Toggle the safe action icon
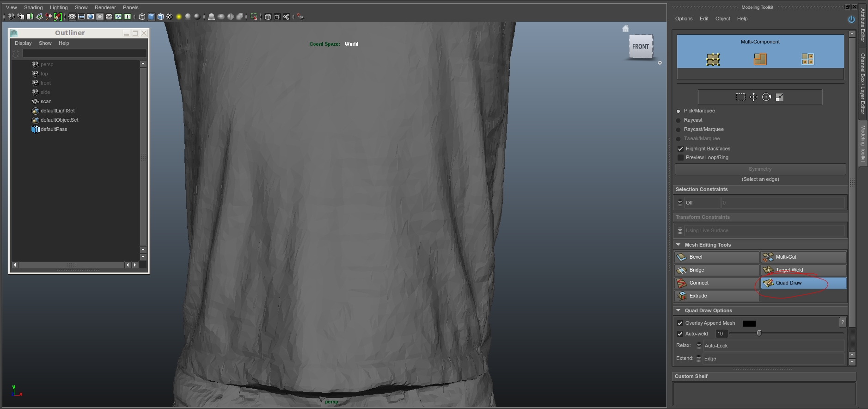Screen dimensions: 868x409 click(118, 17)
